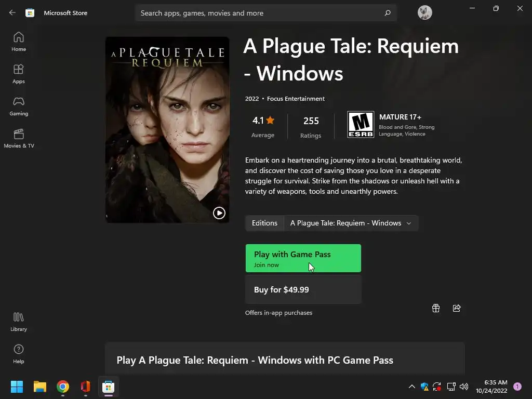Open Google Chrome from the taskbar
This screenshot has height=399, width=532.
coord(63,387)
